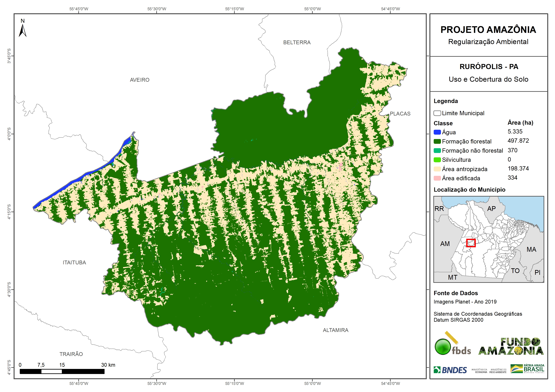Click the Pátria Amada Brasil logo
Viewport: 555px width, 392px height.
527,369
